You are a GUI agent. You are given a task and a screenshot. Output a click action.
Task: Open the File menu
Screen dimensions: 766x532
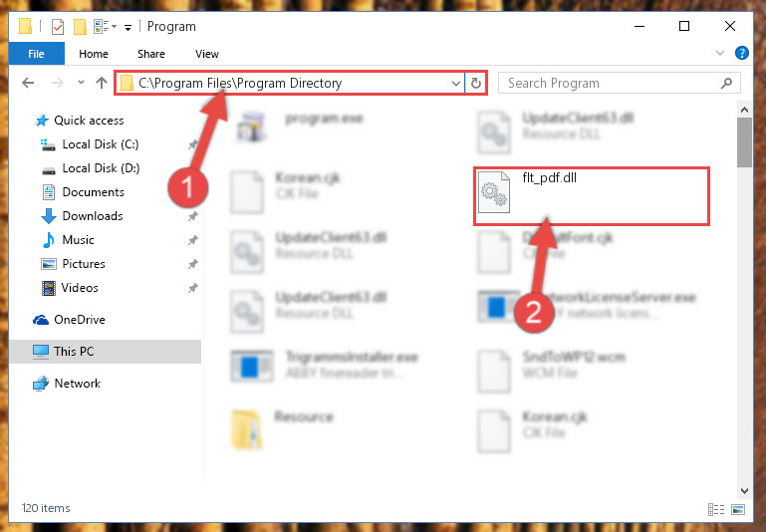coord(36,54)
